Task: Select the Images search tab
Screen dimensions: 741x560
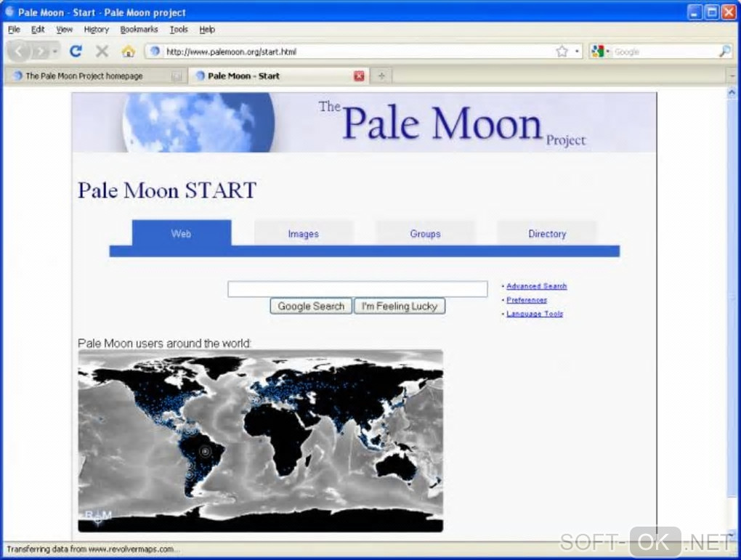Action: click(x=304, y=233)
